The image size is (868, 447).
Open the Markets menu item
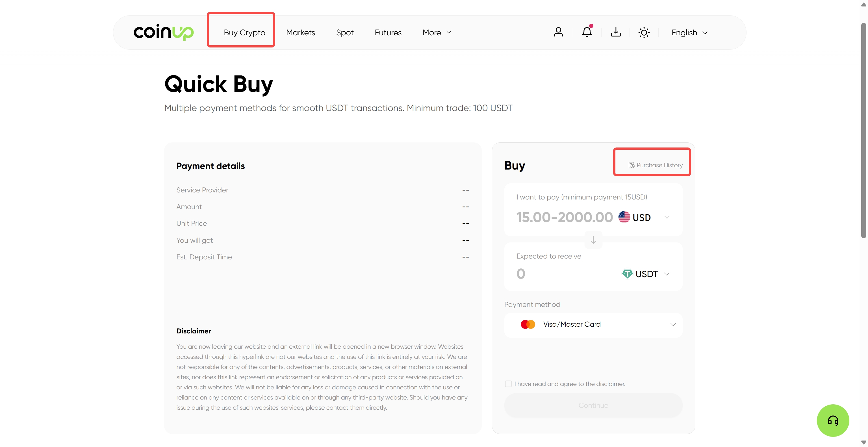click(300, 32)
